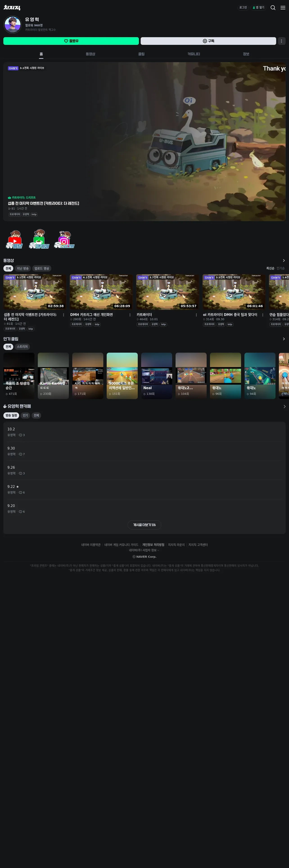Viewport: 289px width, 868px height.
Task: Select the 지난 방송 filter chip
Action: coord(23,269)
